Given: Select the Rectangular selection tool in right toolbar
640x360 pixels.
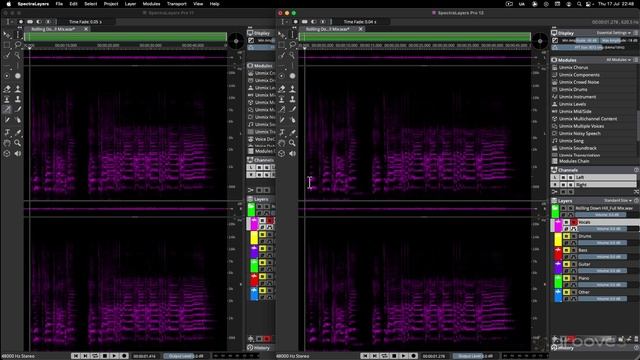Looking at the screenshot, I should pyautogui.click(x=282, y=44).
